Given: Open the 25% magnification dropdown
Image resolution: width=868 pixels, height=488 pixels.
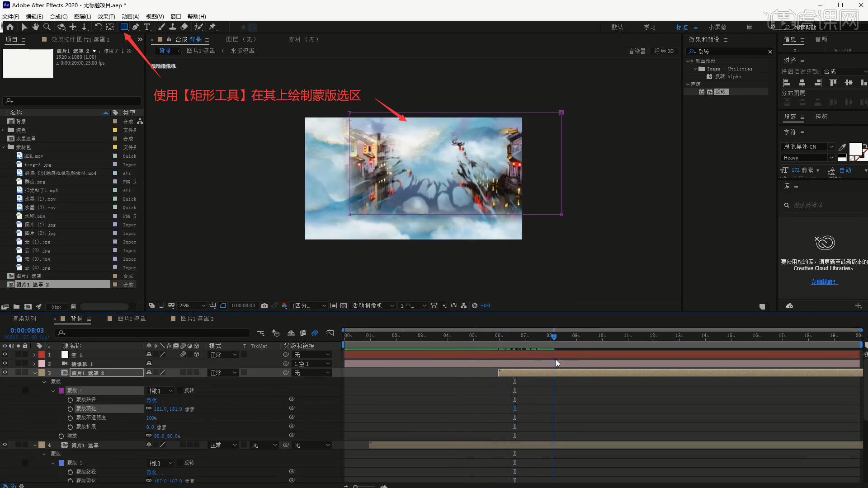Looking at the screenshot, I should click(192, 306).
